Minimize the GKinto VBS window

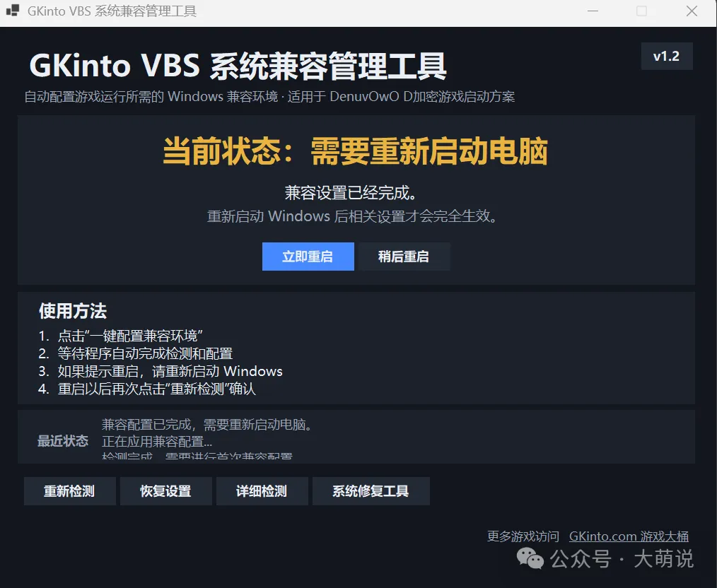click(x=593, y=11)
